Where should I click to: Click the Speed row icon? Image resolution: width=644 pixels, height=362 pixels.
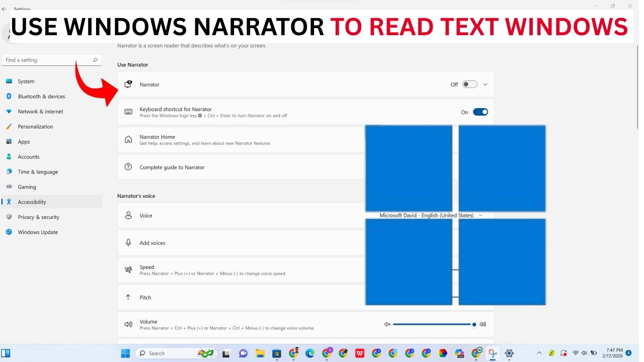point(128,270)
